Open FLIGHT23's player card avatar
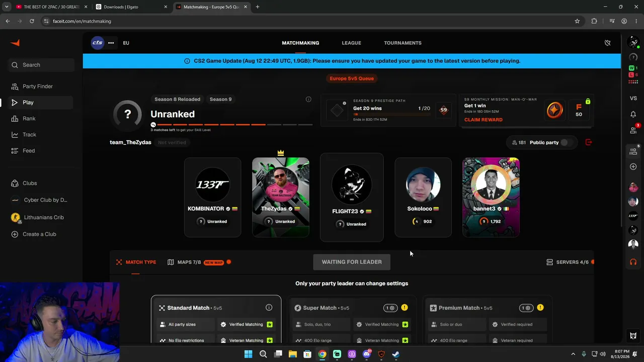644x362 pixels. click(352, 184)
